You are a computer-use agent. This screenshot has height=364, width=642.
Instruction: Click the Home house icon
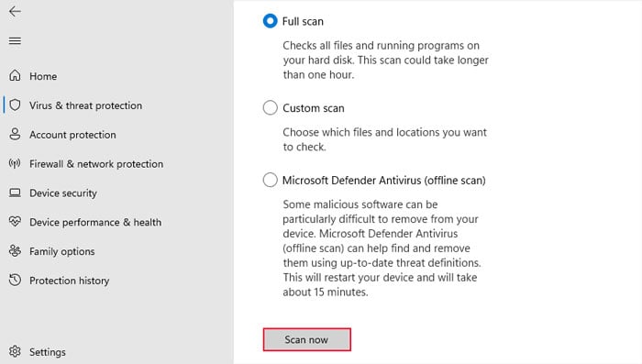pyautogui.click(x=15, y=75)
